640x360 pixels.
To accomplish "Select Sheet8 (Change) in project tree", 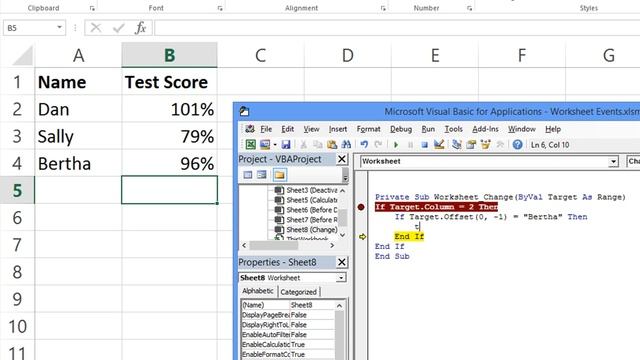I will (x=306, y=229).
